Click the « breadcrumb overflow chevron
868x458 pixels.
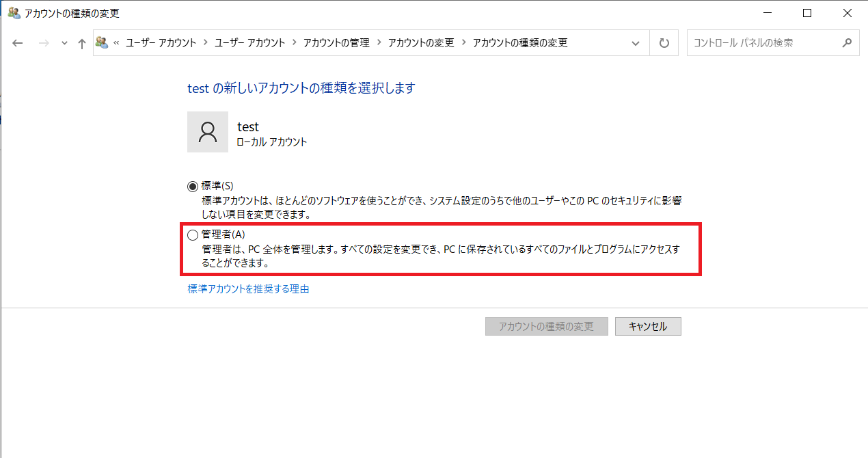click(116, 42)
